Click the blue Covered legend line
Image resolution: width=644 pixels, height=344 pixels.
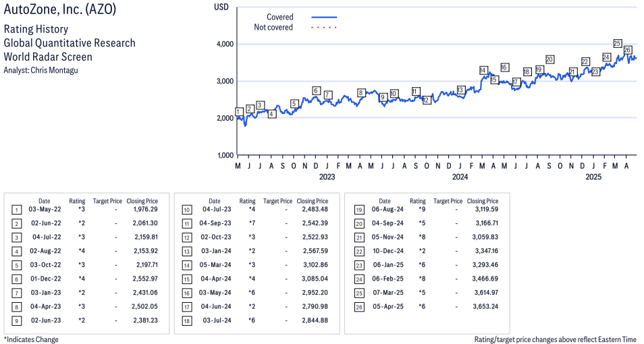tap(324, 18)
